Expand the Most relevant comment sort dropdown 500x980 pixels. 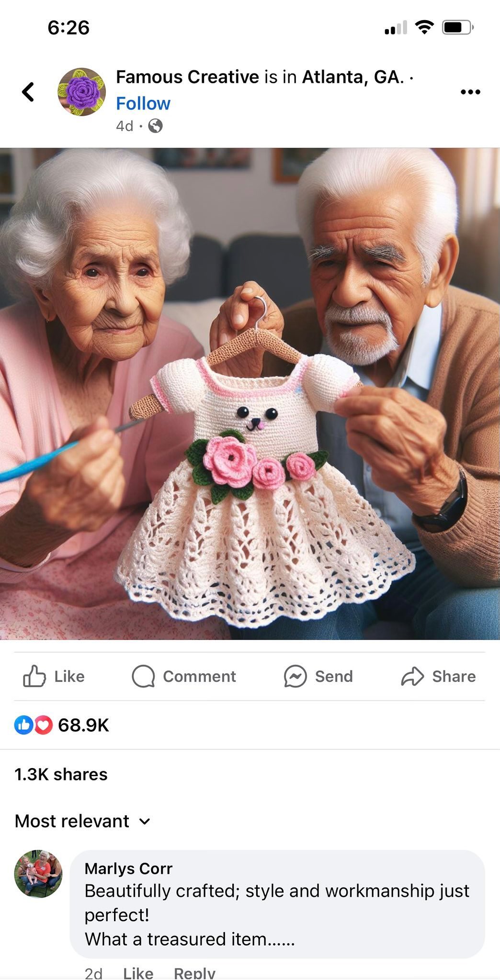point(82,821)
